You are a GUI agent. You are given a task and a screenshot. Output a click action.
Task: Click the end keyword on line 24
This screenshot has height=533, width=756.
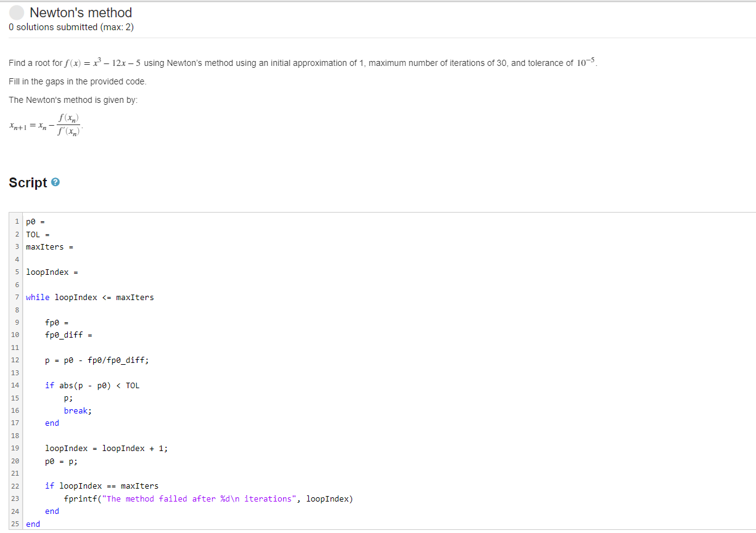tap(52, 511)
